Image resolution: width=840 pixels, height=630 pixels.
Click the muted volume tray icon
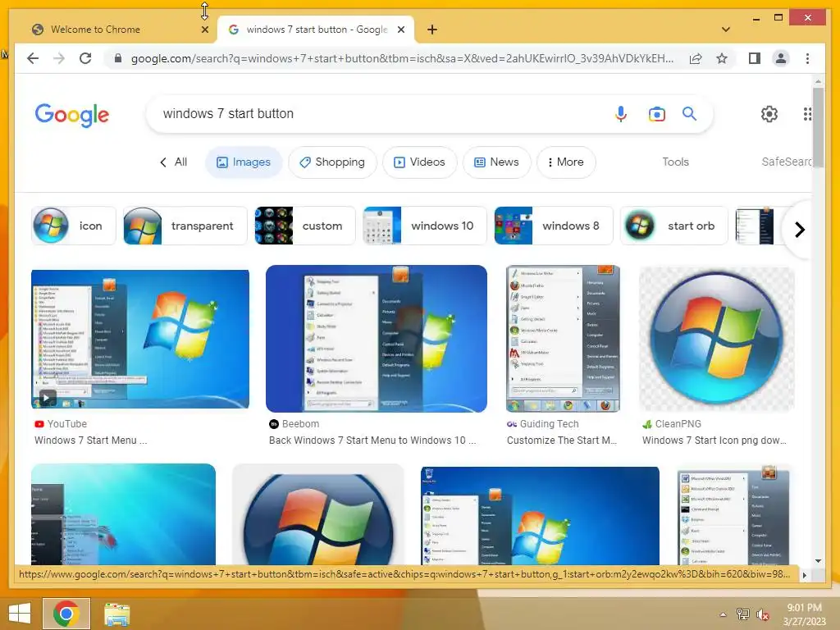click(762, 614)
